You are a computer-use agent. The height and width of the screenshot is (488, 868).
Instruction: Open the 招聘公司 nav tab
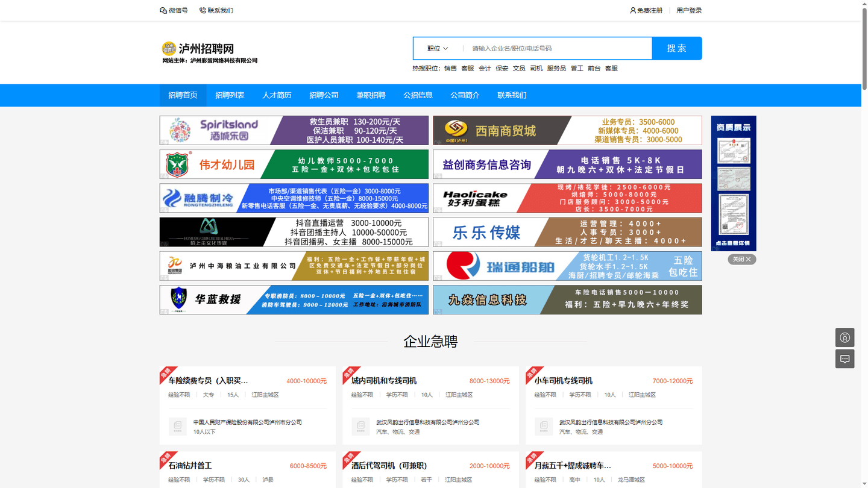coord(324,95)
